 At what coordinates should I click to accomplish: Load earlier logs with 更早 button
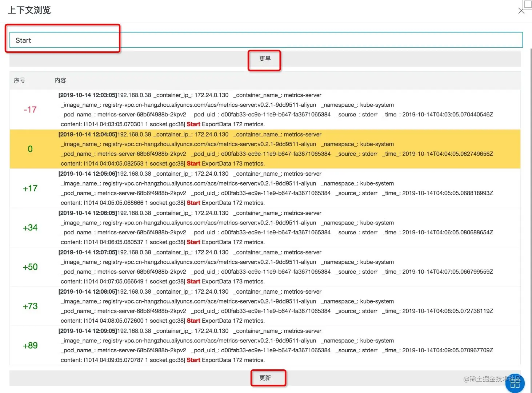[265, 59]
